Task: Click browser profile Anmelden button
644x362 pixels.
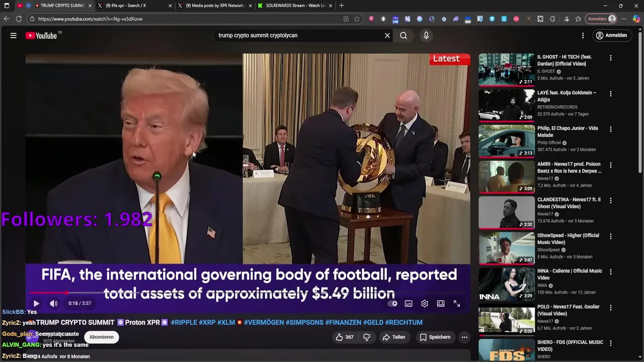Action: click(602, 19)
